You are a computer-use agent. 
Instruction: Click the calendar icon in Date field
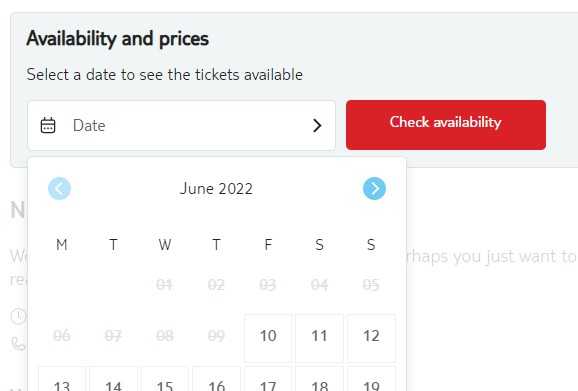tap(48, 125)
